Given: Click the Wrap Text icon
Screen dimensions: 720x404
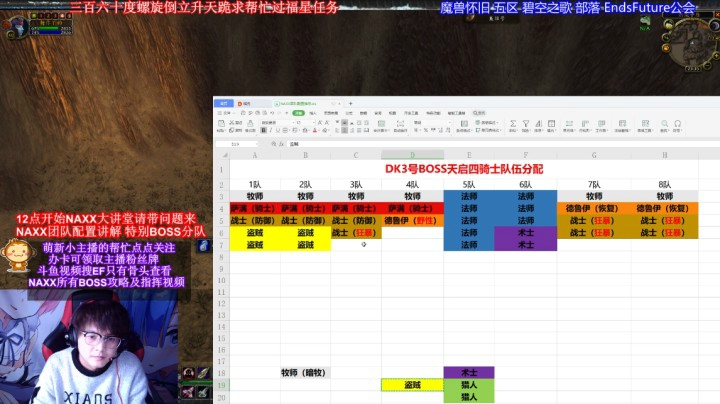Looking at the screenshot, I should click(x=400, y=123).
